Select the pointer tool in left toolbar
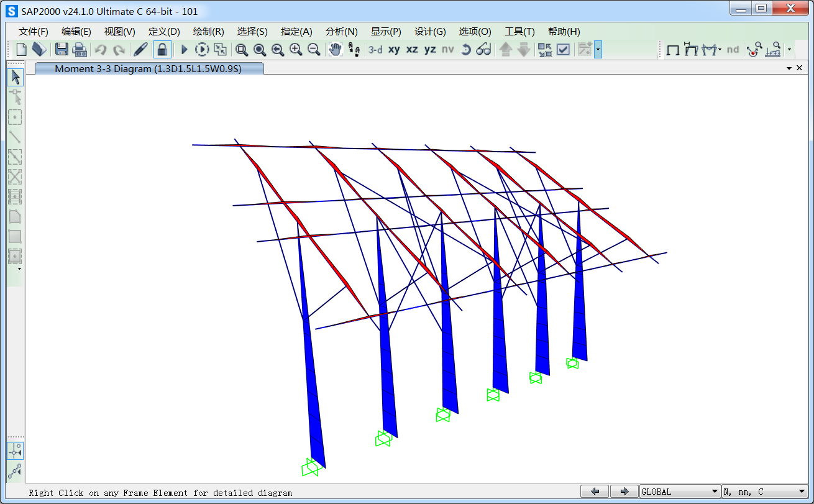Image resolution: width=814 pixels, height=504 pixels. (x=16, y=77)
